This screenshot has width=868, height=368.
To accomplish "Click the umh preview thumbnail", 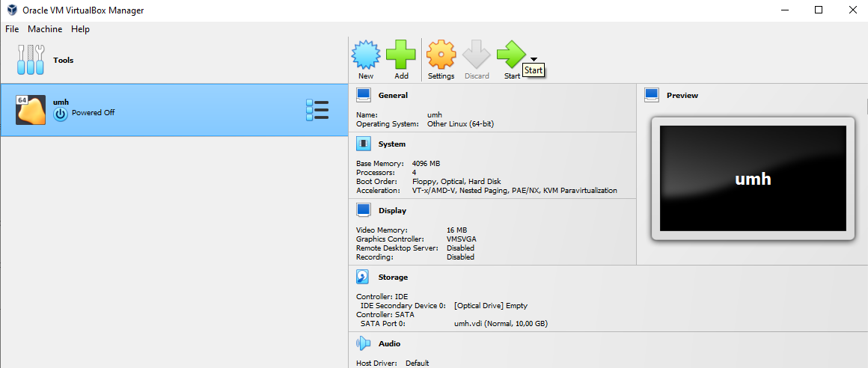I will point(753,179).
